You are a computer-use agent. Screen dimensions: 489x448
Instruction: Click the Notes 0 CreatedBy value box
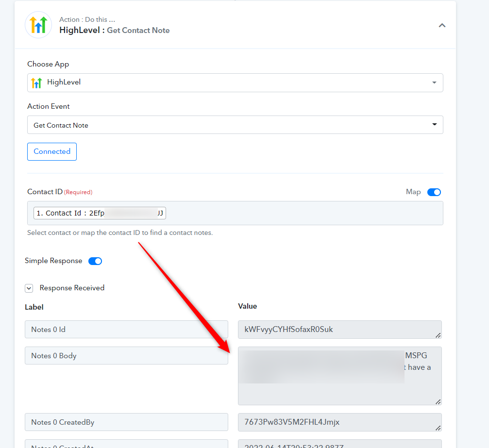[x=339, y=422]
